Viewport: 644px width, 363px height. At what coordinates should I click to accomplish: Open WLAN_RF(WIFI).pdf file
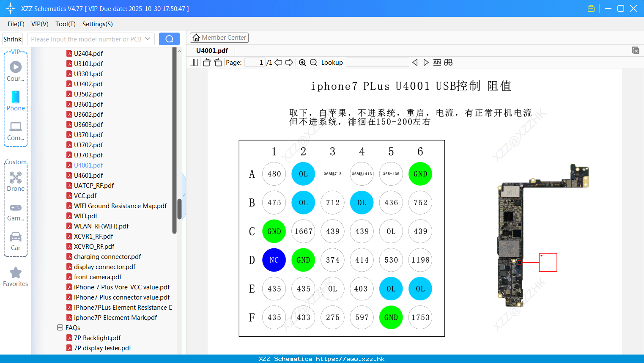tap(97, 226)
